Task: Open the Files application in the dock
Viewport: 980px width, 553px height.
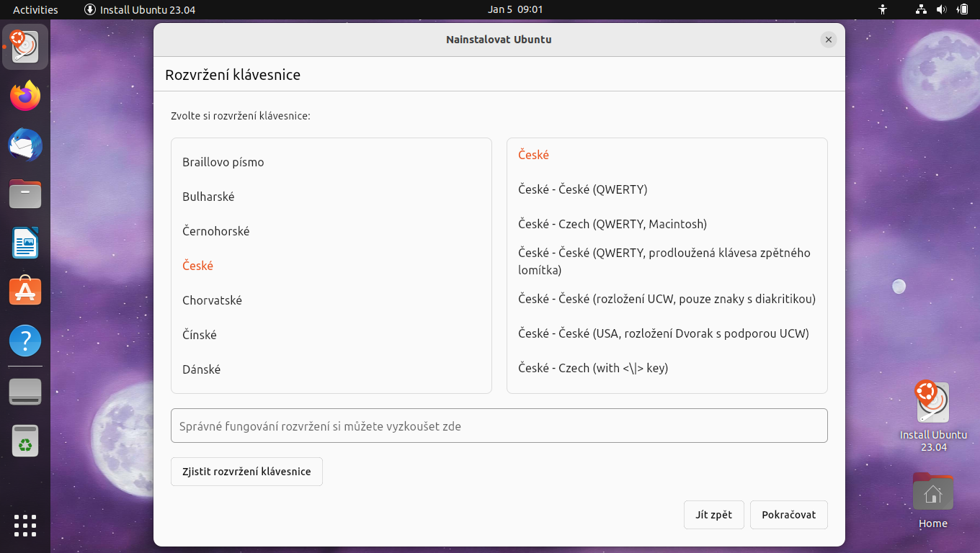Action: pos(24,194)
